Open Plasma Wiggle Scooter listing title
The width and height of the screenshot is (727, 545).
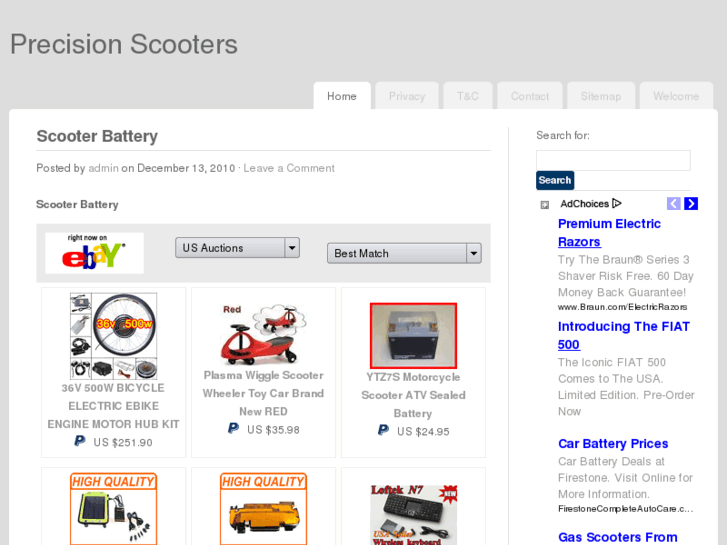[263, 393]
